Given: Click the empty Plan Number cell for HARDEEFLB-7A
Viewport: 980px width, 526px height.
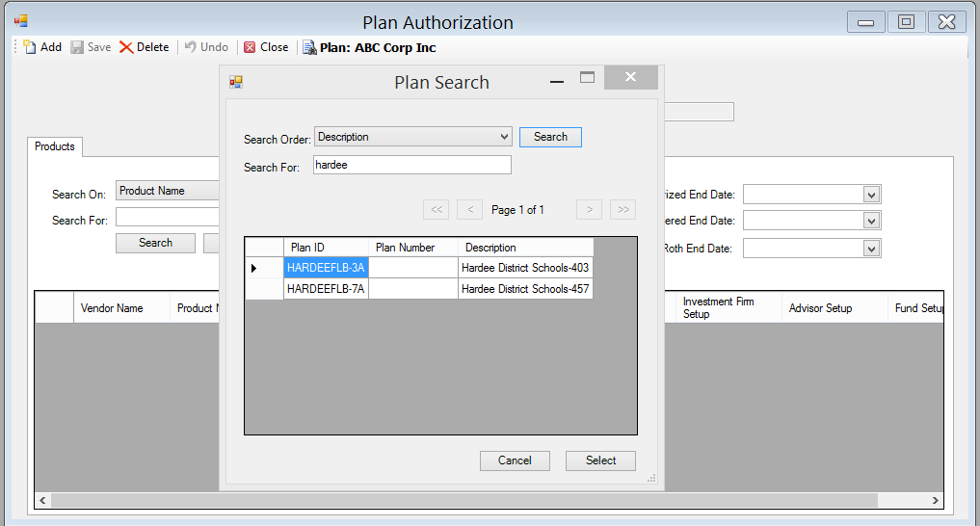Looking at the screenshot, I should point(413,289).
